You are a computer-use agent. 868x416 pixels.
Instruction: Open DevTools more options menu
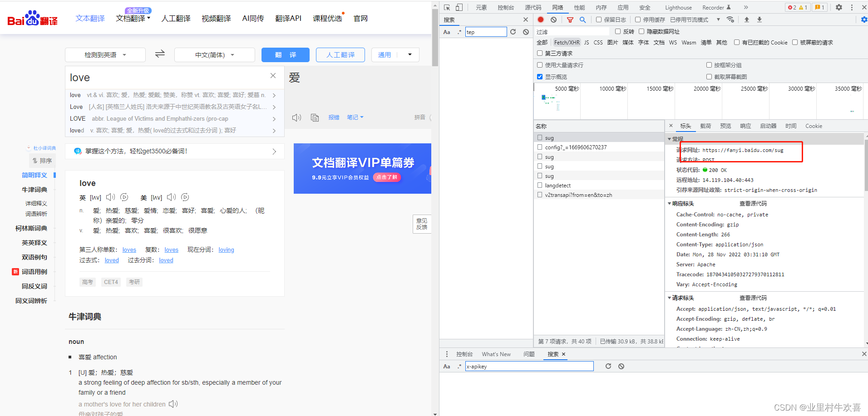[852, 7]
